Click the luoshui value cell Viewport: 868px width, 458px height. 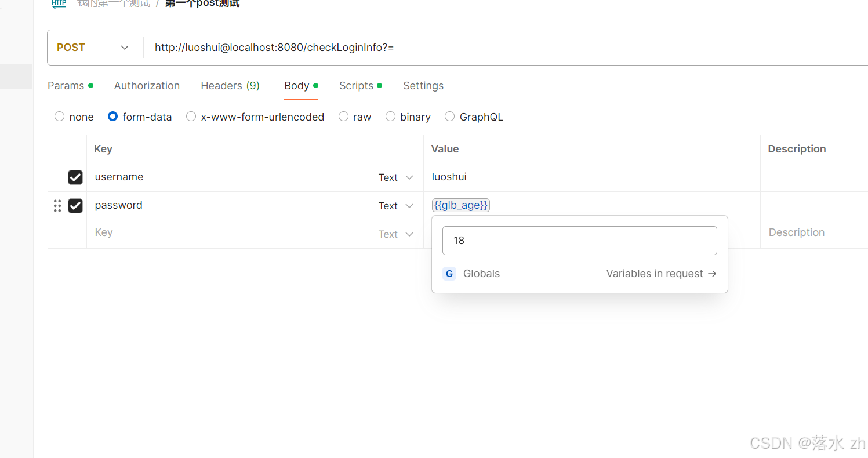pos(591,177)
